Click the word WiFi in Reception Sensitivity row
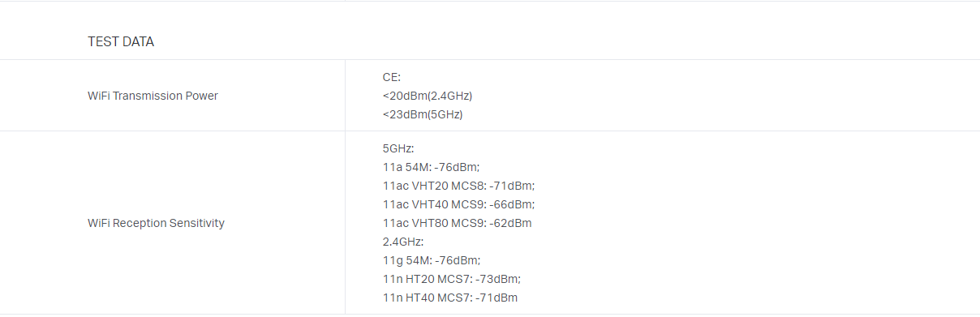Image resolution: width=980 pixels, height=317 pixels. [98, 223]
